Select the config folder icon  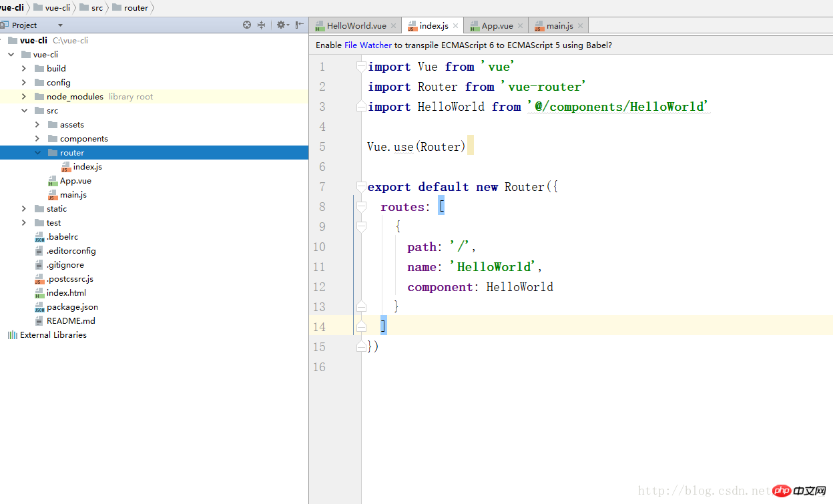click(x=39, y=83)
